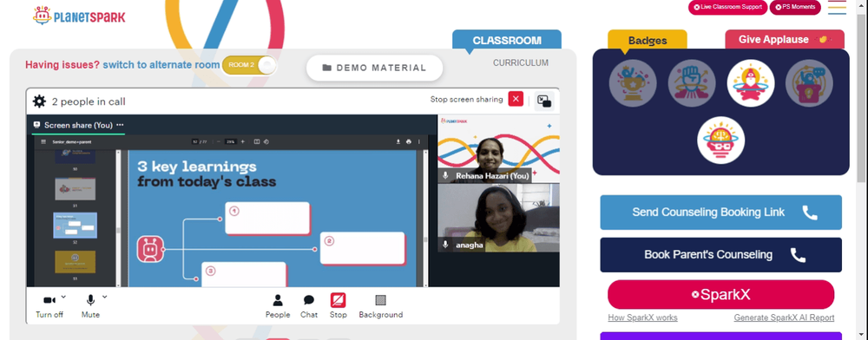Select slide thumbnail numbered 53
The width and height of the screenshot is (868, 340).
(75, 261)
